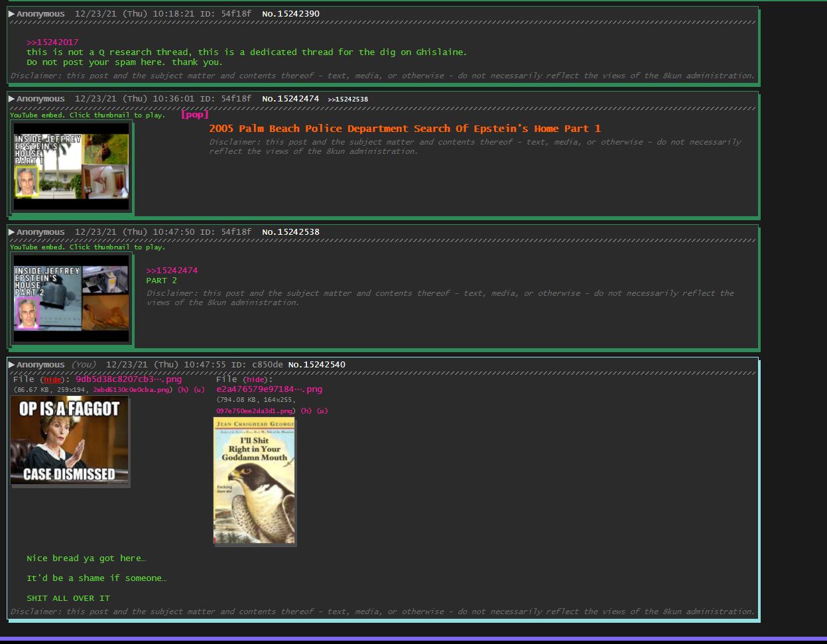Screen dimensions: 827x644
Task: Click 'this is not a Q research thread' line
Action: click(x=247, y=52)
